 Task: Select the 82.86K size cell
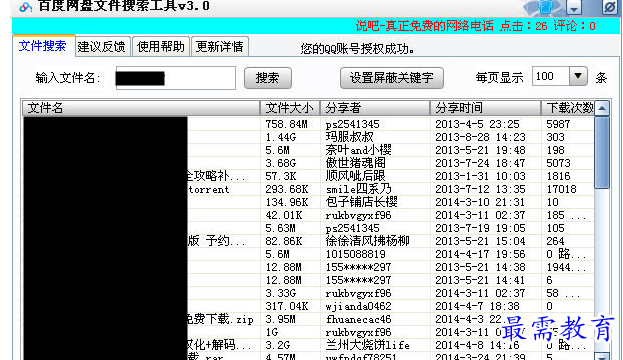(x=284, y=242)
